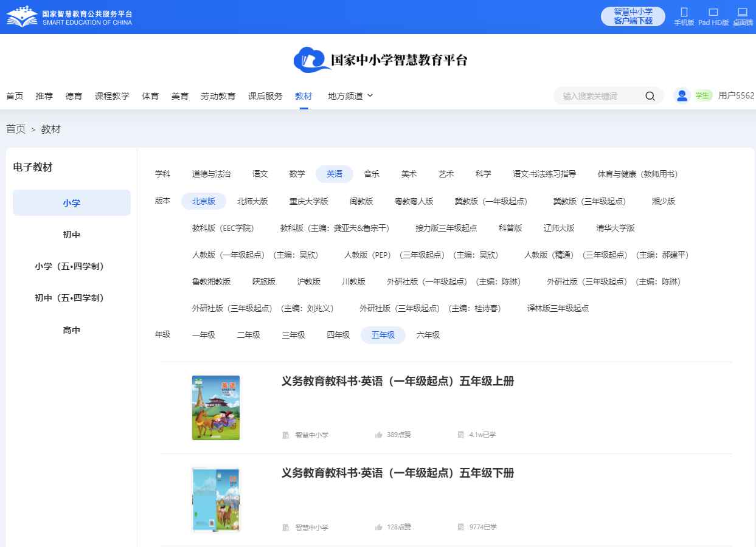Select 初中 in the sidebar
Screen dimensions: 756x547
click(x=72, y=235)
